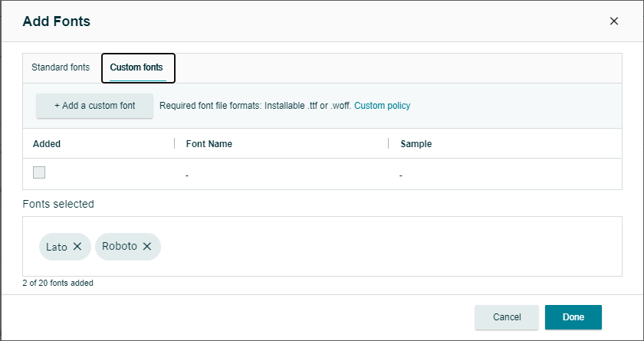
Task: Remove the Roboto font chip
Action: pyautogui.click(x=147, y=247)
